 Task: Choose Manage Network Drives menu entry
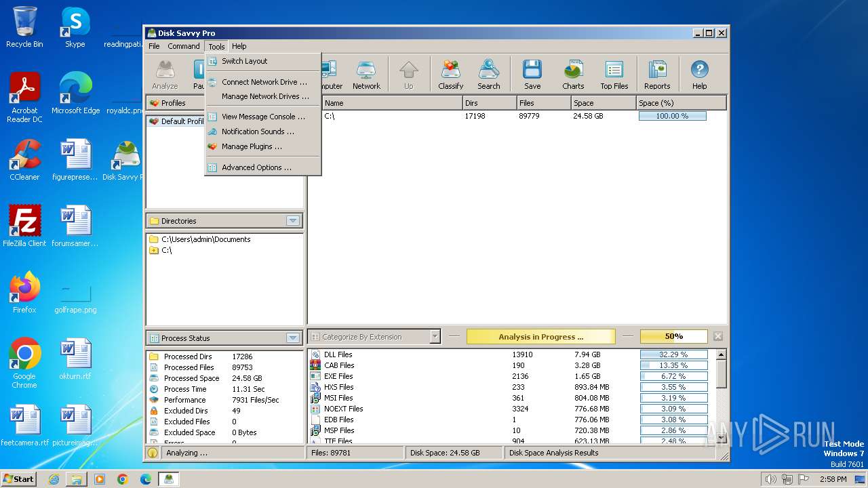pyautogui.click(x=263, y=96)
